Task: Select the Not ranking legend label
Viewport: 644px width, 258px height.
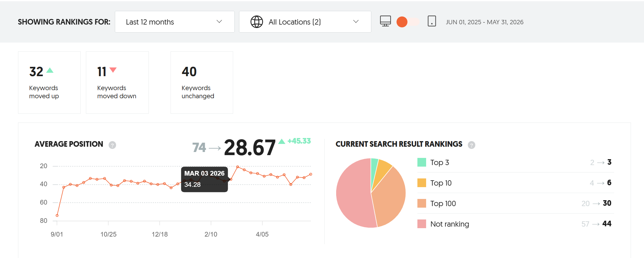Action: 449,224
